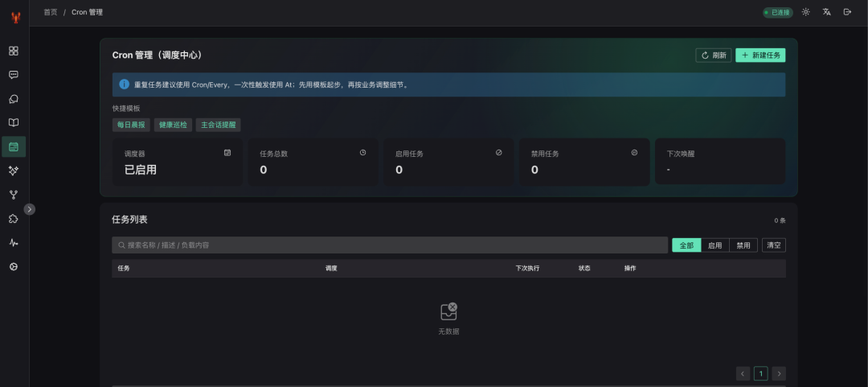
Task: Click the 操作 column header
Action: [630, 269]
